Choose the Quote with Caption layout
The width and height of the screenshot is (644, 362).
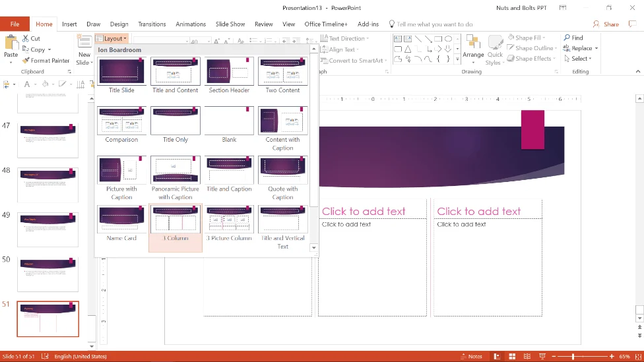pyautogui.click(x=282, y=178)
